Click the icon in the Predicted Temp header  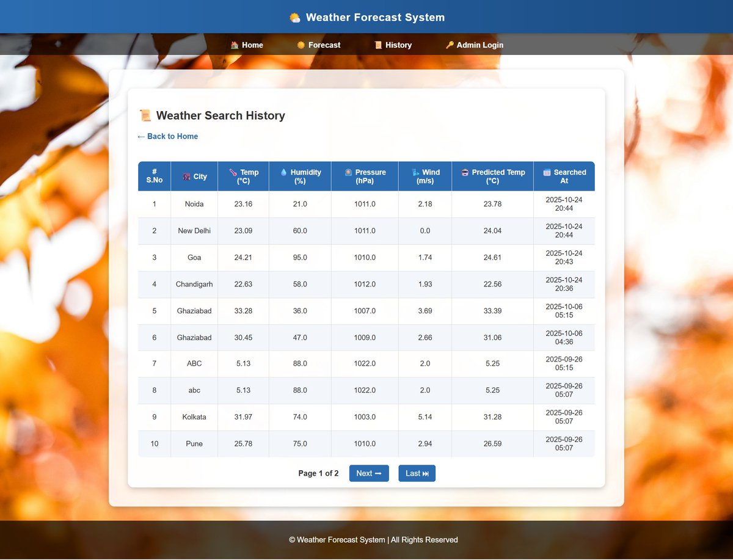pos(465,172)
